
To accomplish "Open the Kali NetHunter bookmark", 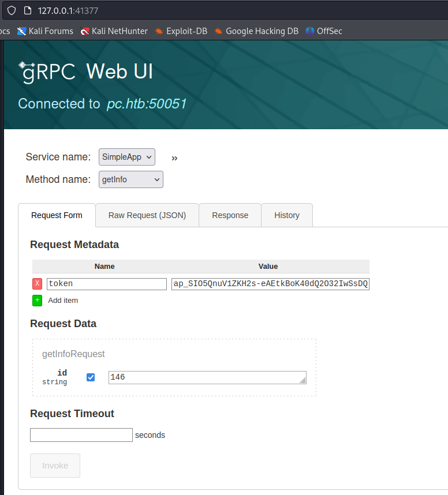I will pyautogui.click(x=114, y=31).
